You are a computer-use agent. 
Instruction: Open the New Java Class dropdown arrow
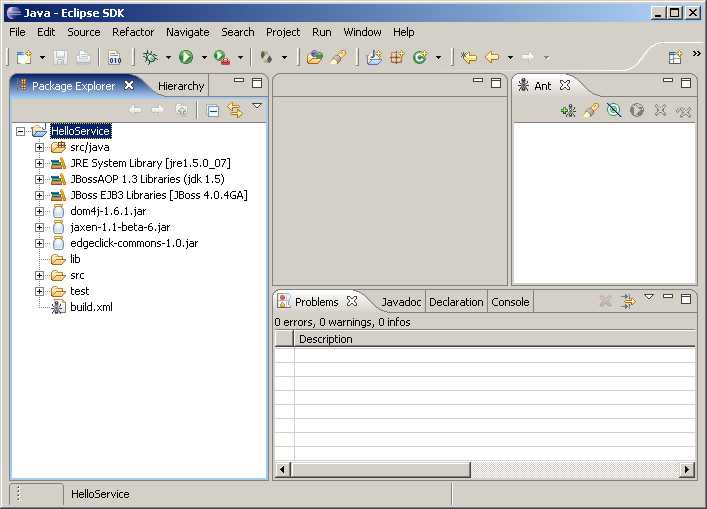tap(438, 58)
